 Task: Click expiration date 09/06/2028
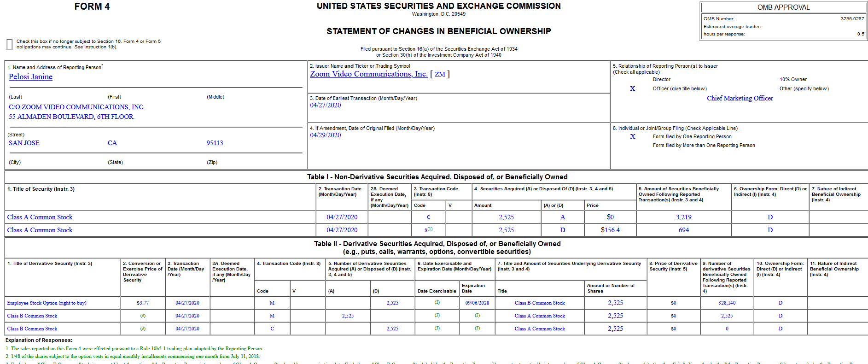pos(477,303)
